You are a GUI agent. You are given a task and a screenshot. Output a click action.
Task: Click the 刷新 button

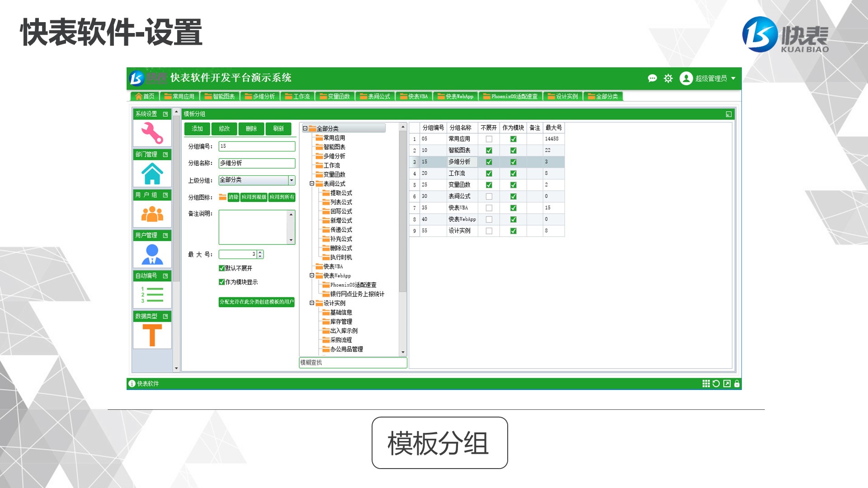pos(278,129)
